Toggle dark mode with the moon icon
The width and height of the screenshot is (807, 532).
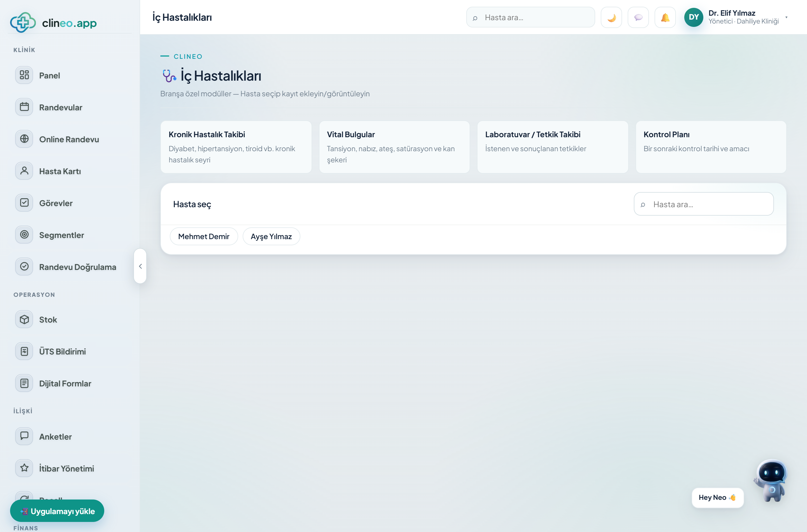point(611,17)
